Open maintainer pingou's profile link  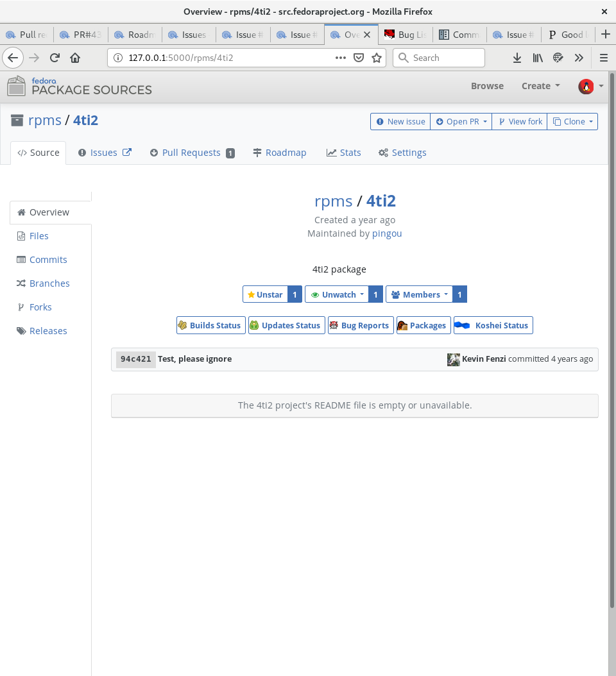tap(387, 233)
